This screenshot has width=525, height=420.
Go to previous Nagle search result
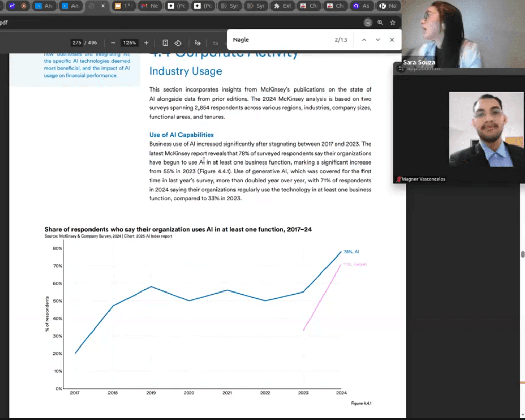(364, 40)
